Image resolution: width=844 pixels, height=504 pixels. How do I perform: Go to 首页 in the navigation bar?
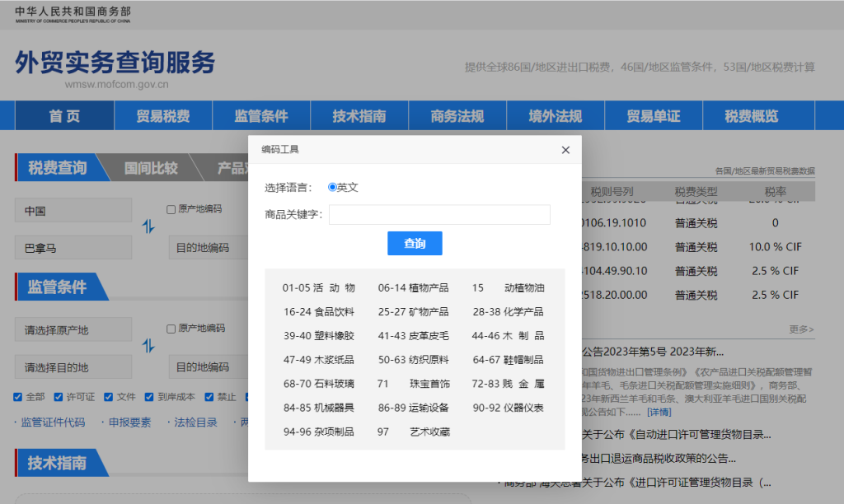tap(64, 115)
